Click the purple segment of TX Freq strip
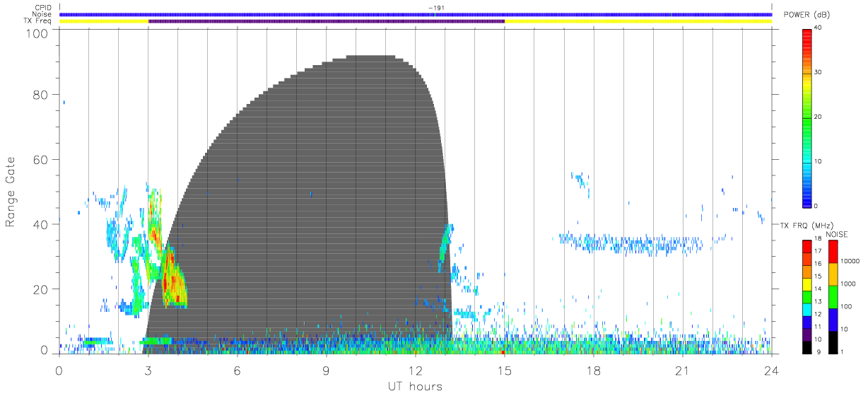The width and height of the screenshot is (868, 401). point(327,21)
